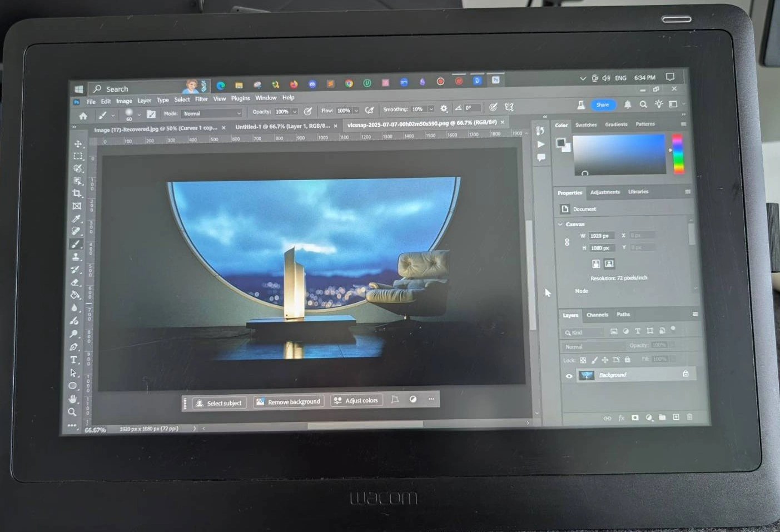The height and width of the screenshot is (532, 780).
Task: Select the Pen tool
Action: (74, 347)
